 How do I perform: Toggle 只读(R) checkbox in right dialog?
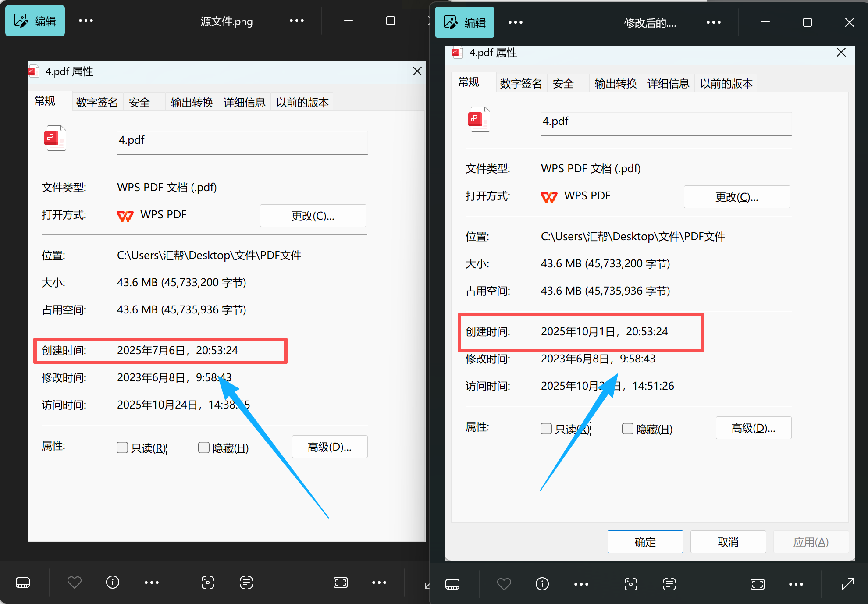point(546,429)
